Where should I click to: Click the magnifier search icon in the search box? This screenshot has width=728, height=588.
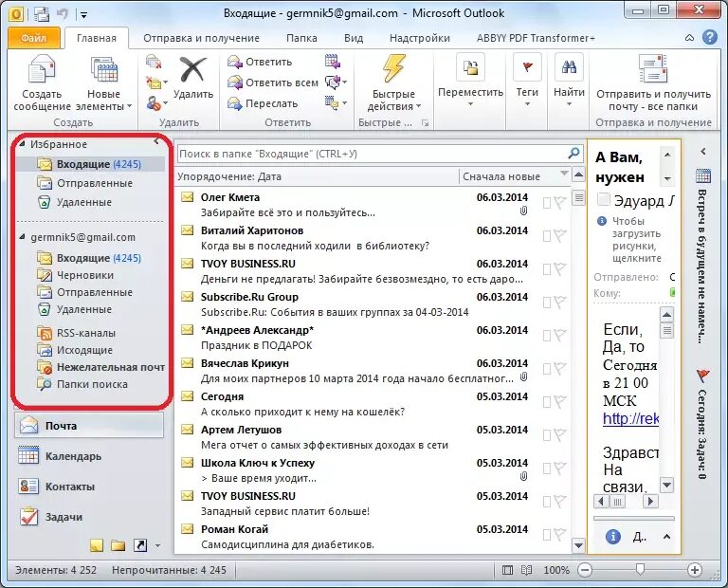click(573, 154)
